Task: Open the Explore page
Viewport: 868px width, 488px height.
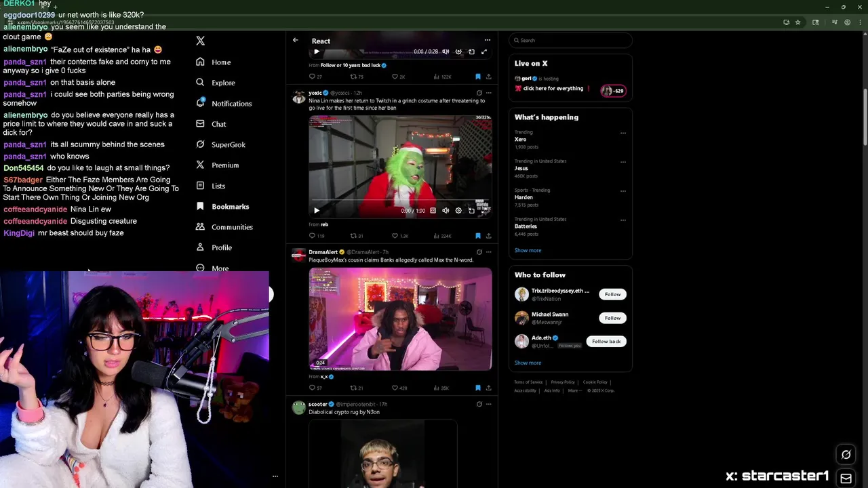Action: pos(215,83)
